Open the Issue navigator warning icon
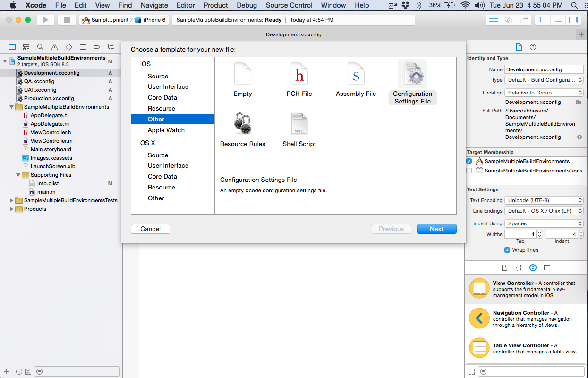This screenshot has height=378, width=588. click(55, 47)
